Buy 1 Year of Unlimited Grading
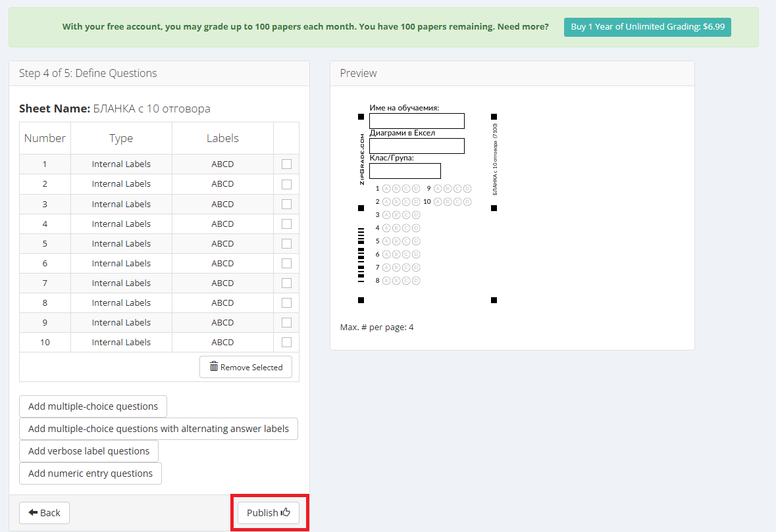 [647, 27]
